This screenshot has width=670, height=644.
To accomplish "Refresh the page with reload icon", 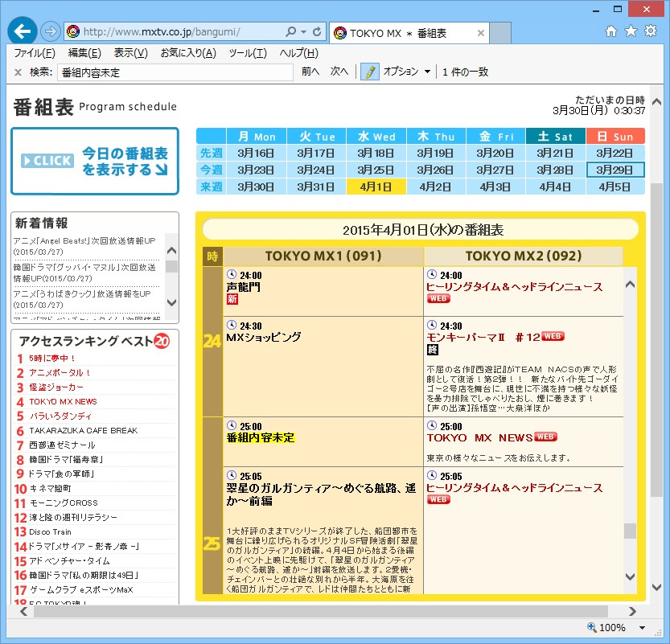I will (x=317, y=31).
